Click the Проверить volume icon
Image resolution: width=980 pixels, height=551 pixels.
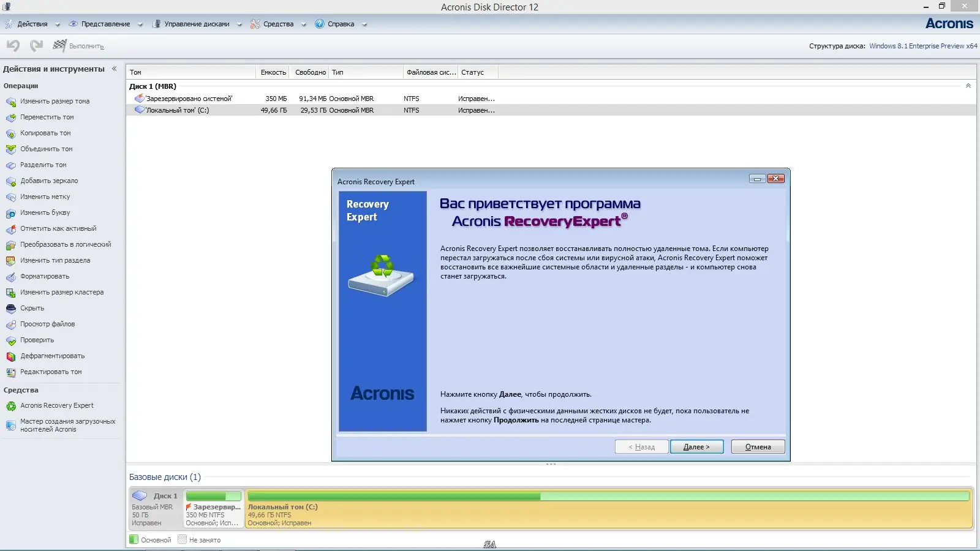[11, 340]
